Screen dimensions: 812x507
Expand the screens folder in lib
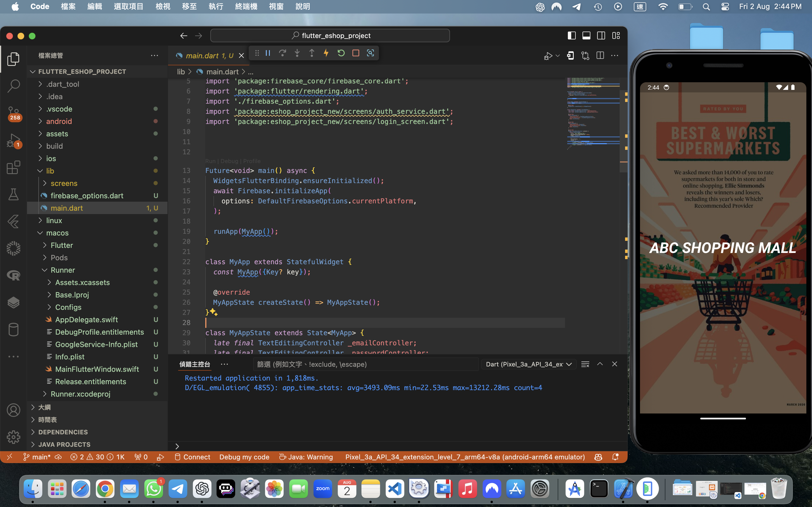[64, 183]
